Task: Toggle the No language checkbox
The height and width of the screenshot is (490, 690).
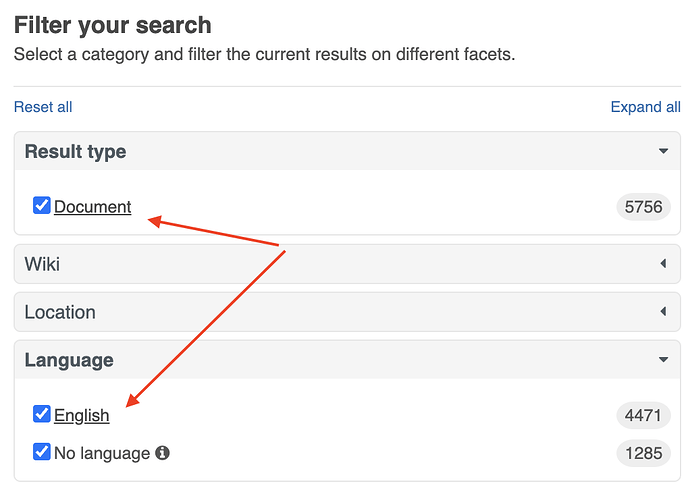Action: 42,452
